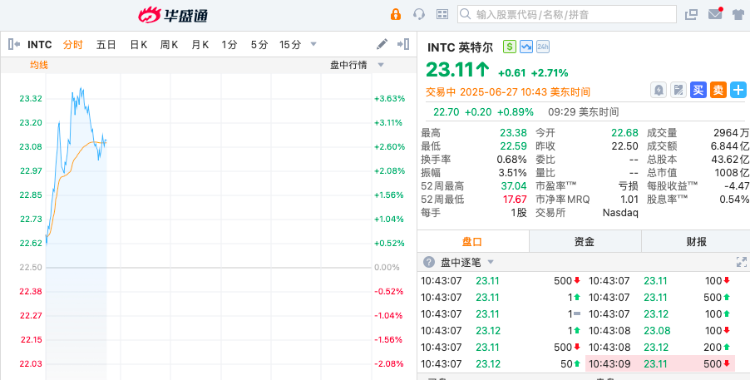
Task: Select the 日K chart tab
Action: pyautogui.click(x=138, y=45)
